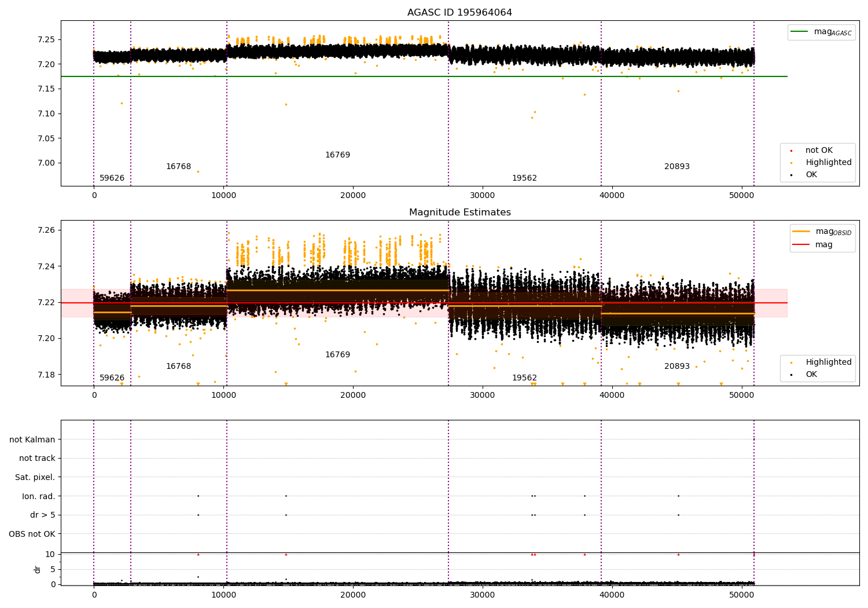Click the 'Sat. pixel.' row label
Screen dimensions: 868x608
point(35,478)
